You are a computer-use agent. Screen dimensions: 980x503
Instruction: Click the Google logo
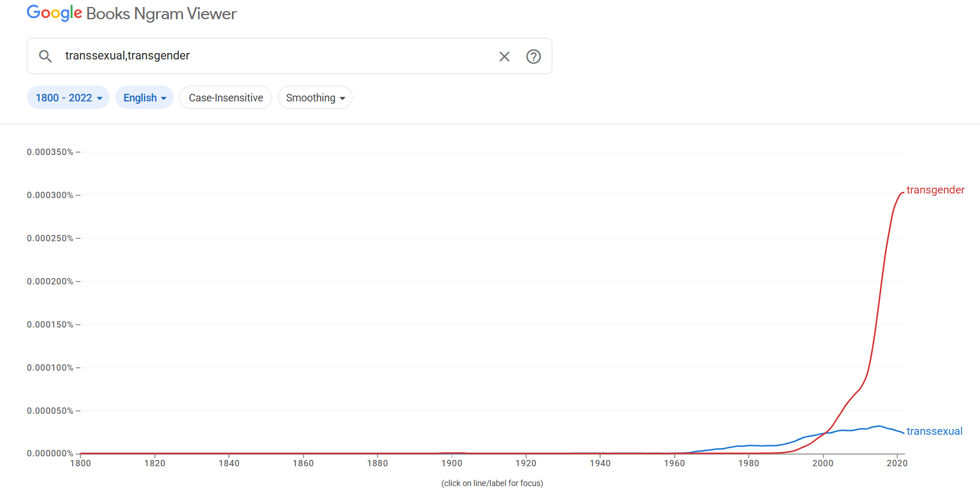54,13
